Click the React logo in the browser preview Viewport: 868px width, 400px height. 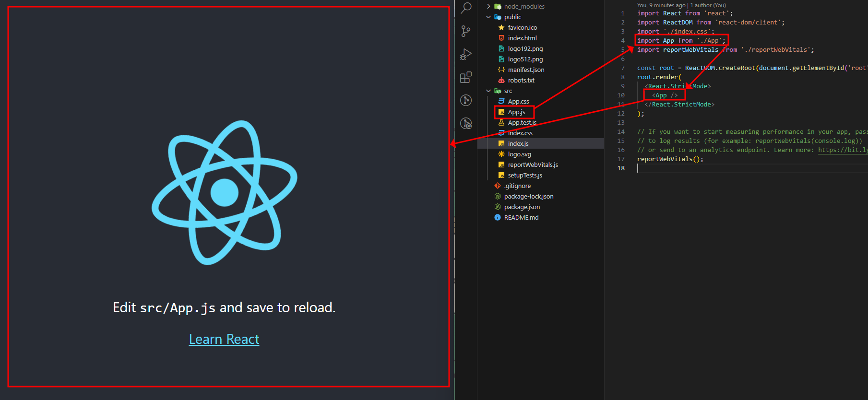[x=224, y=192]
